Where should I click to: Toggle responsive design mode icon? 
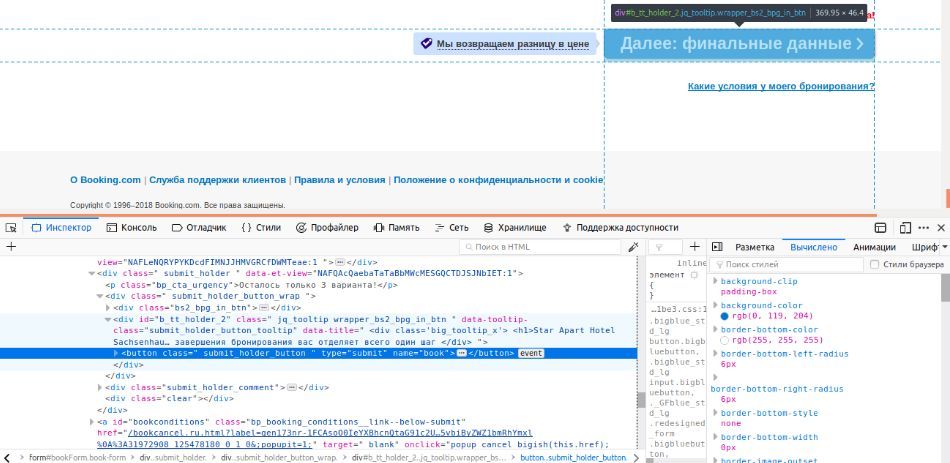905,228
